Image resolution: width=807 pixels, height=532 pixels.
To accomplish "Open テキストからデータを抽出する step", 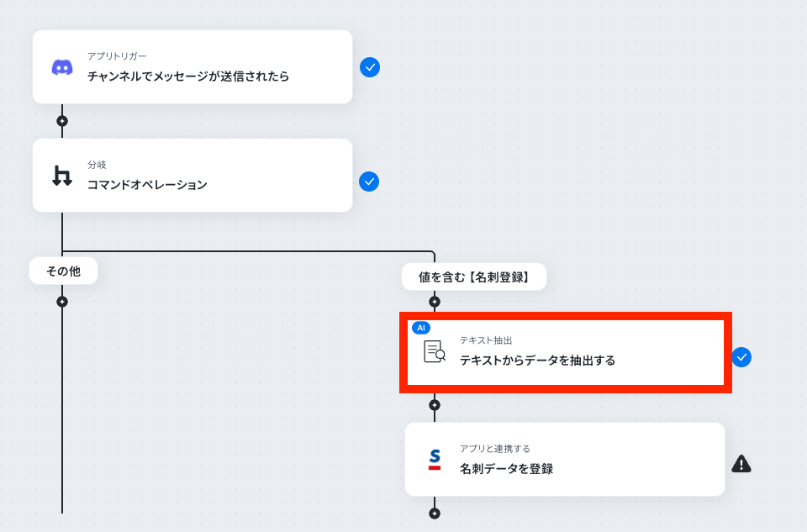I will tap(566, 352).
